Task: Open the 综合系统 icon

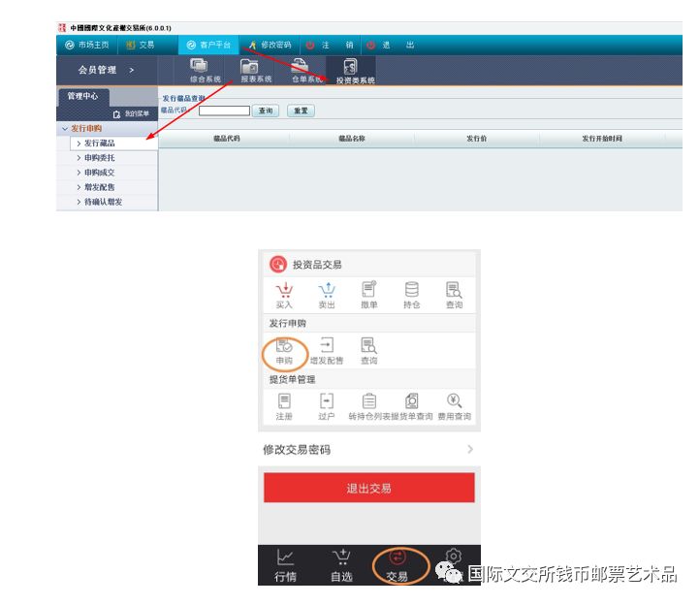Action: pyautogui.click(x=206, y=71)
